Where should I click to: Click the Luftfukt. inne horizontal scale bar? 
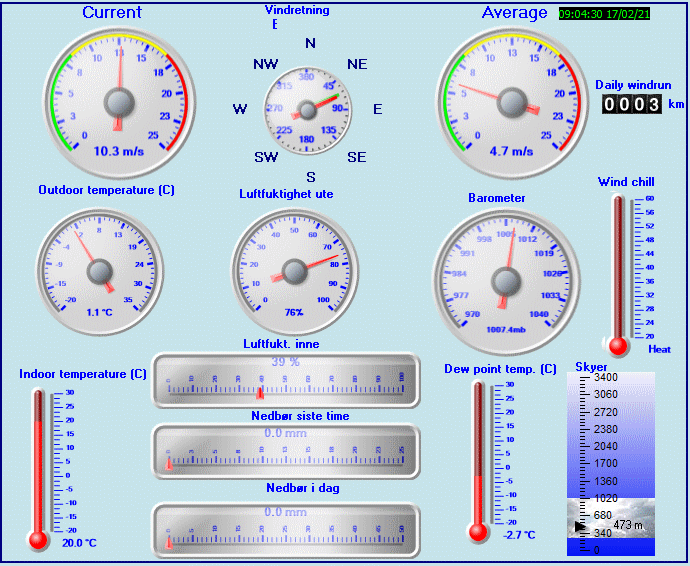pos(286,380)
